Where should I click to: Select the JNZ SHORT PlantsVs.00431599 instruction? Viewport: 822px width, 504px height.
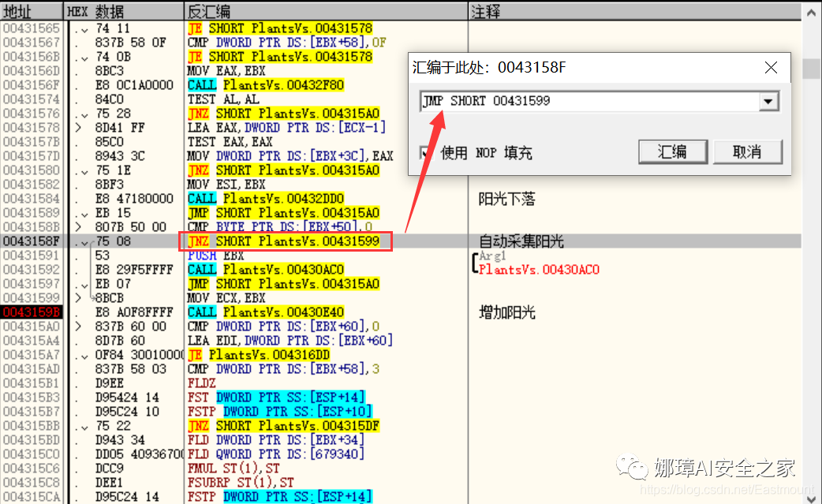(x=284, y=241)
